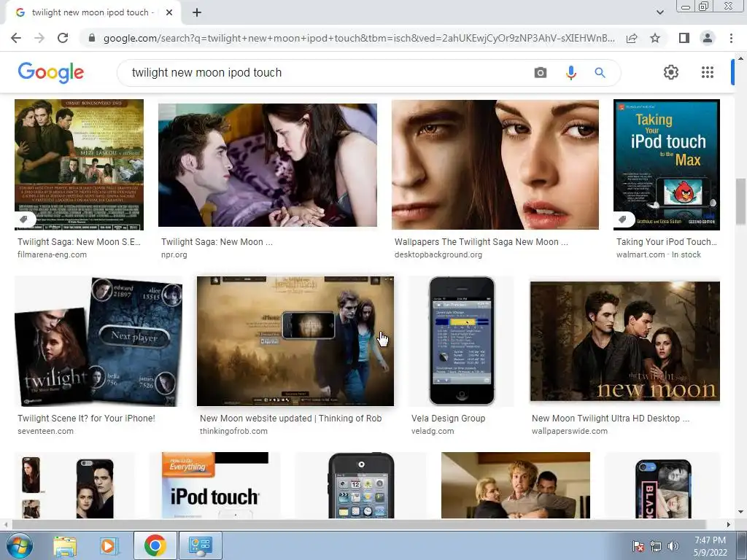The image size is (747, 560).
Task: Open the tab search dropdown arrow
Action: (x=659, y=12)
